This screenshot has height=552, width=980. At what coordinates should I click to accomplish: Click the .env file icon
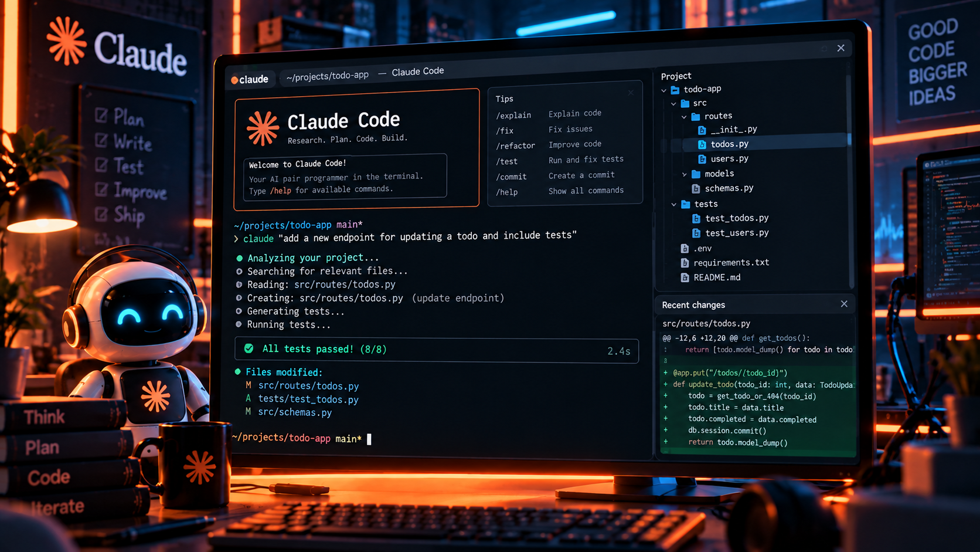tap(685, 249)
